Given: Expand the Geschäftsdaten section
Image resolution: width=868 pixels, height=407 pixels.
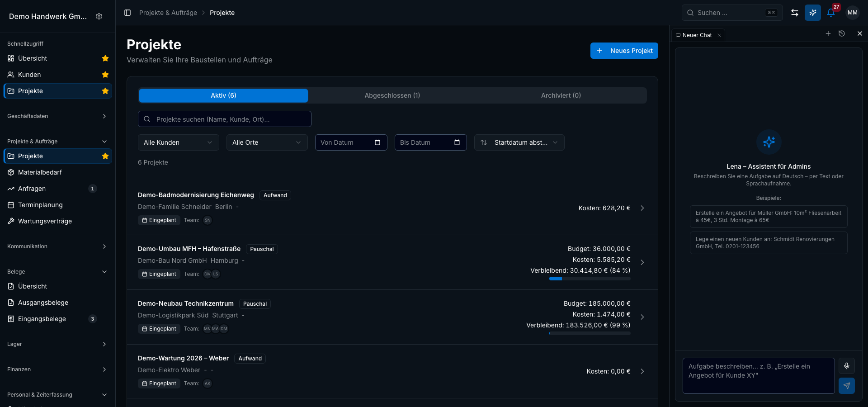Looking at the screenshot, I should pos(58,116).
